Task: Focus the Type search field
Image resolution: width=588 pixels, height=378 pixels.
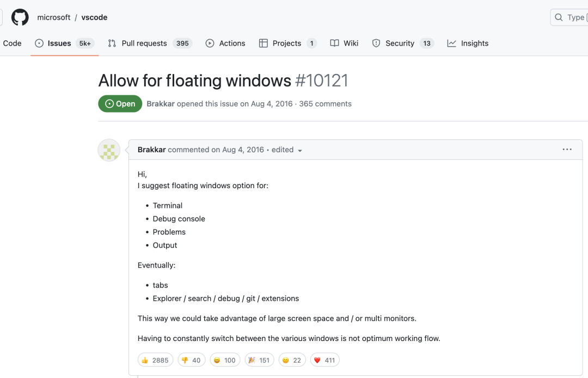Action: [x=569, y=17]
